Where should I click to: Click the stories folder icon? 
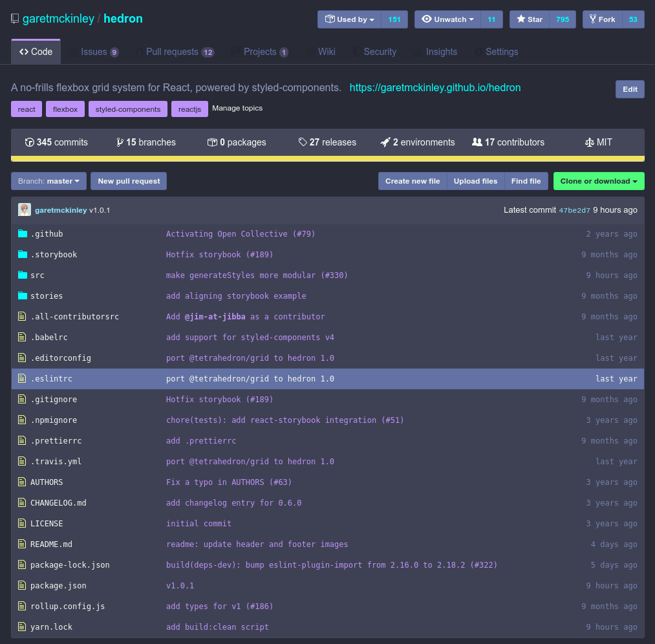[23, 295]
